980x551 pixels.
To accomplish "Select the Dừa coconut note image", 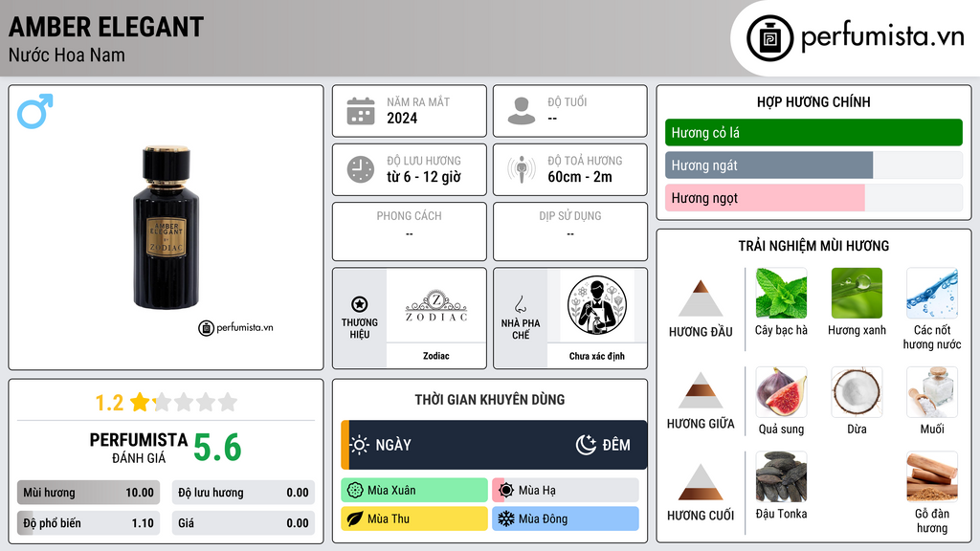I will (x=857, y=392).
